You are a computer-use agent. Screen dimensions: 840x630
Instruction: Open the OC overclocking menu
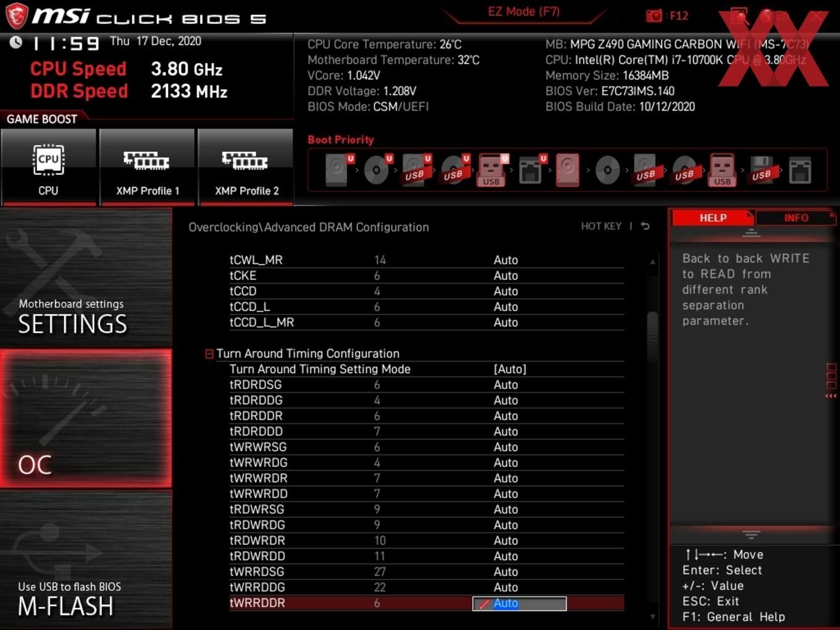[86, 418]
